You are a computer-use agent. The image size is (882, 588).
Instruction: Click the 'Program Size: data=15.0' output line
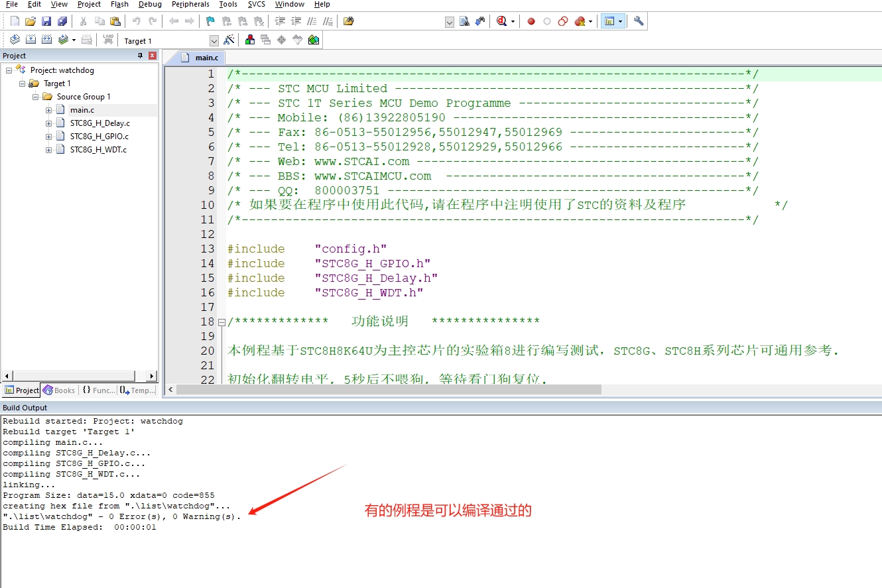pos(109,495)
